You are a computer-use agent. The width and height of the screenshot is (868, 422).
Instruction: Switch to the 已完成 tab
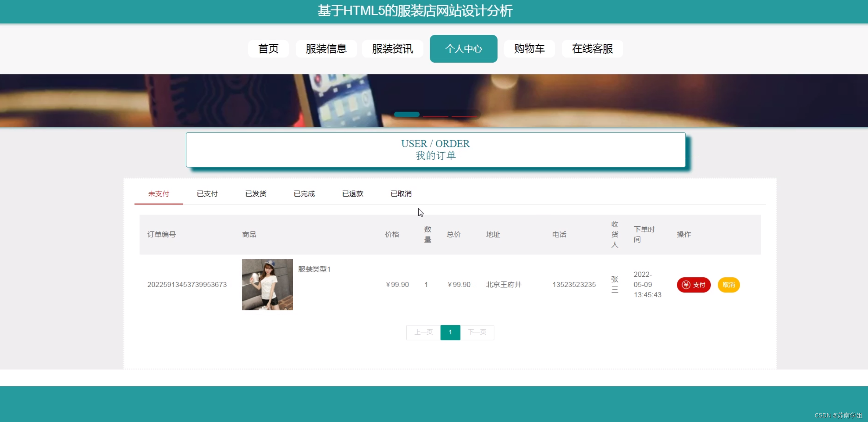(x=304, y=194)
